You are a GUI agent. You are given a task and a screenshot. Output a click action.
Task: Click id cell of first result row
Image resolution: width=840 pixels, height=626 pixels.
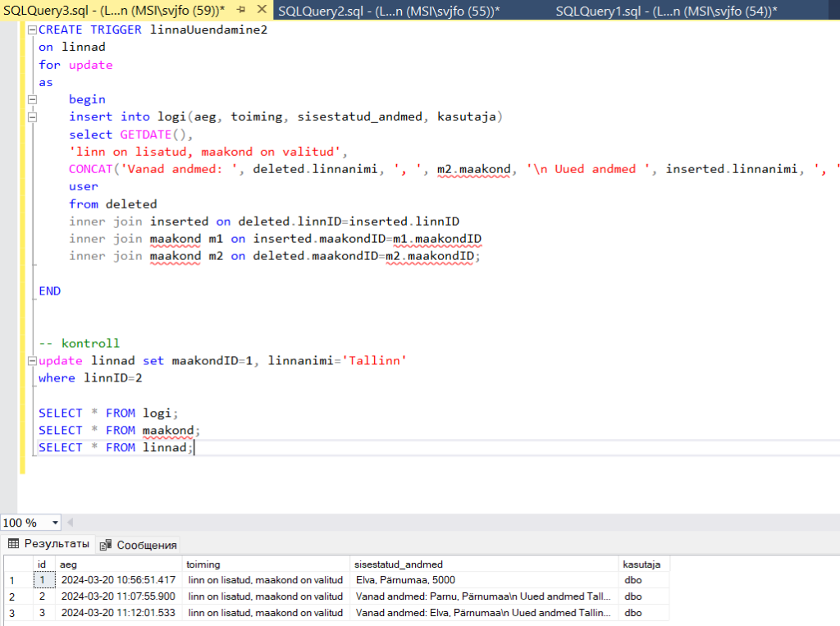(x=44, y=580)
